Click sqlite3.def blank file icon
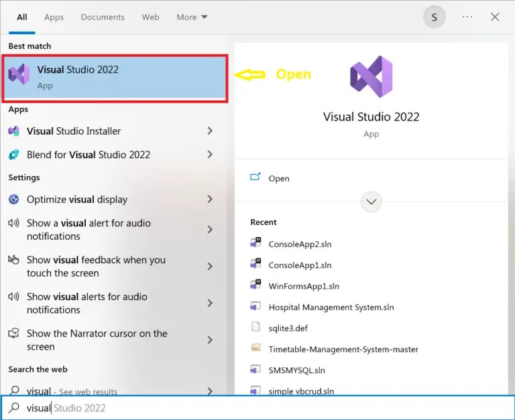This screenshot has height=420, width=515. click(x=255, y=327)
